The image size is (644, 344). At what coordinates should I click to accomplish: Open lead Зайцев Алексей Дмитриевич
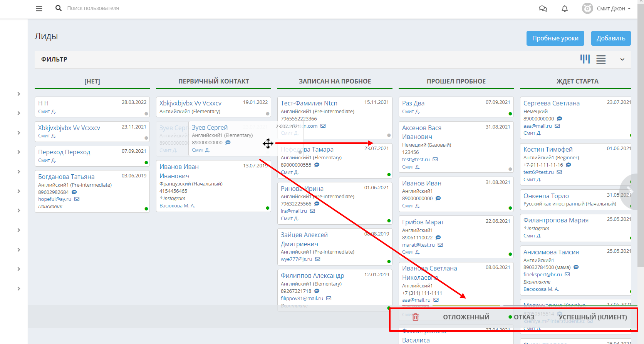(x=304, y=239)
